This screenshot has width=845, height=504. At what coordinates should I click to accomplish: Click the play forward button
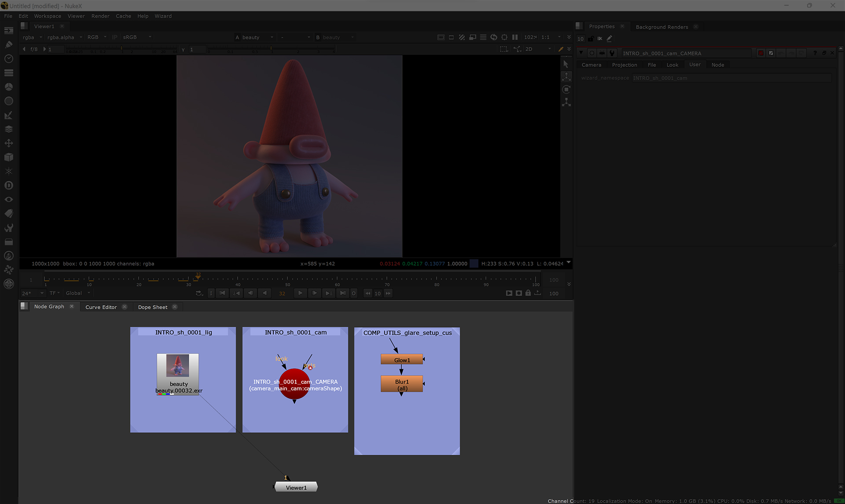pyautogui.click(x=300, y=293)
